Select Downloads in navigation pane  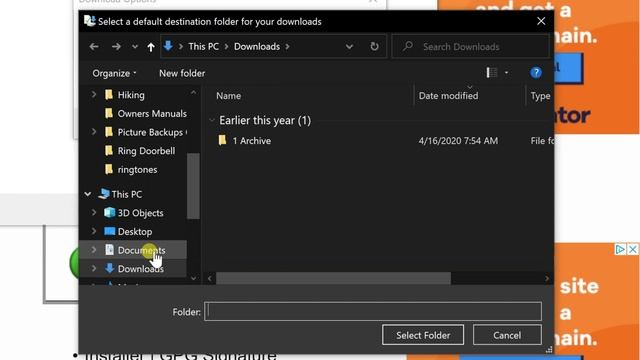click(x=140, y=269)
